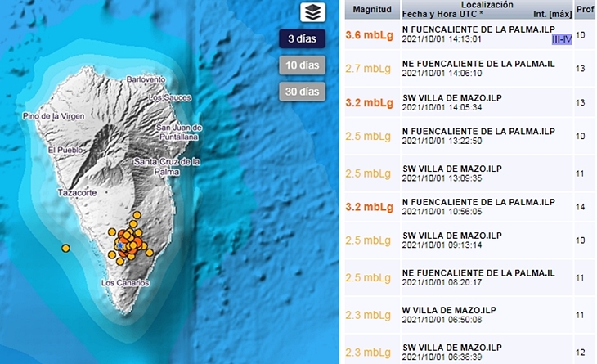Switch to the 10 días range
Screen dimensions: 597x364
302,65
